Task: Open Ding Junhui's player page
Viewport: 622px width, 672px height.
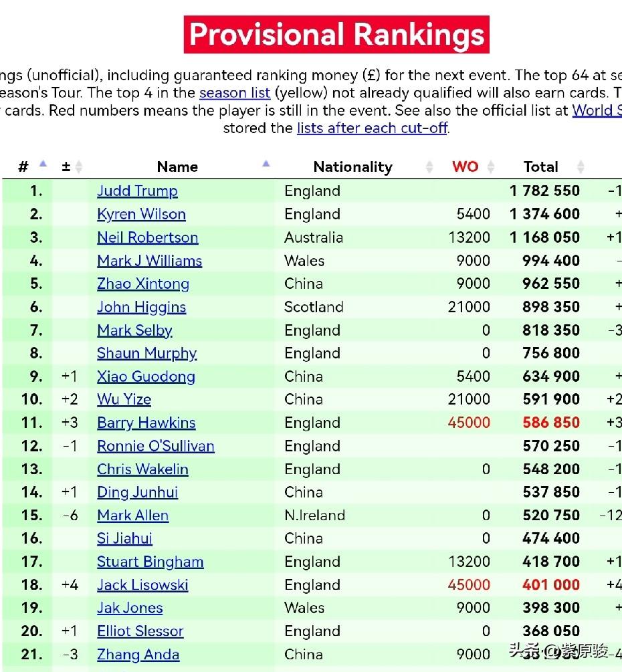Action: pyautogui.click(x=137, y=492)
